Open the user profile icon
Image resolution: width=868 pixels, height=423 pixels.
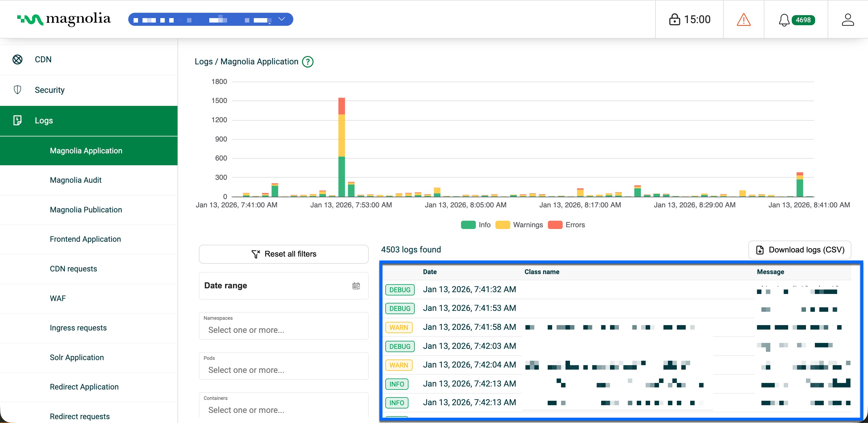click(848, 20)
